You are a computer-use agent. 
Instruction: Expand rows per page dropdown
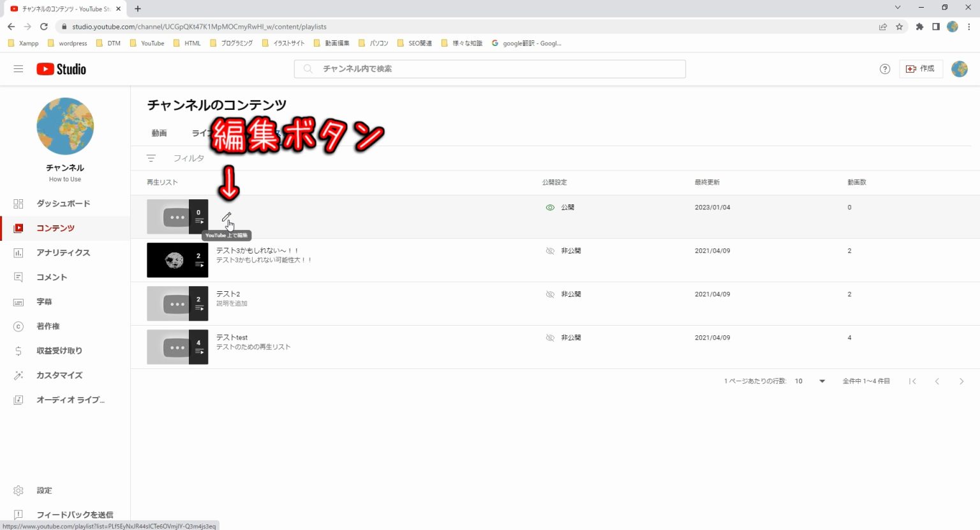click(822, 381)
